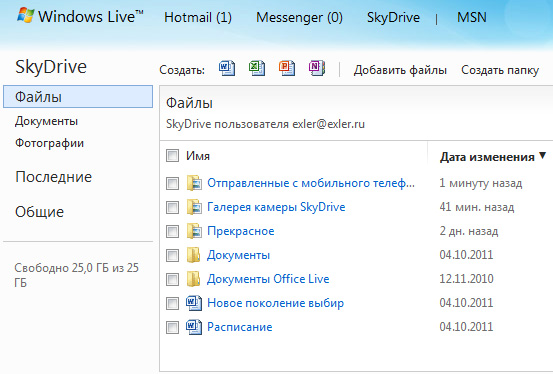Open the Последние section in sidebar
Viewport: 553px width, 374px height.
pyautogui.click(x=53, y=177)
